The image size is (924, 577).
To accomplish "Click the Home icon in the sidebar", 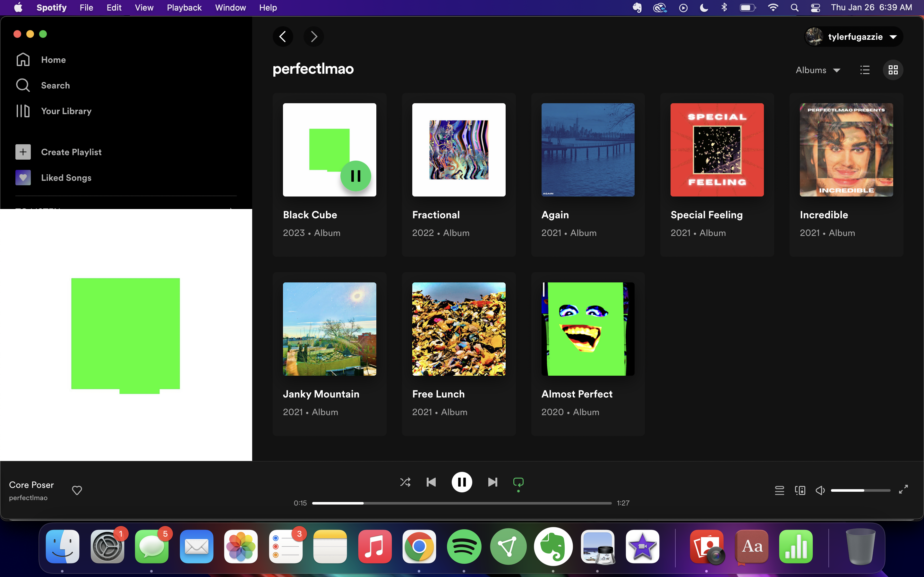I will pos(23,60).
